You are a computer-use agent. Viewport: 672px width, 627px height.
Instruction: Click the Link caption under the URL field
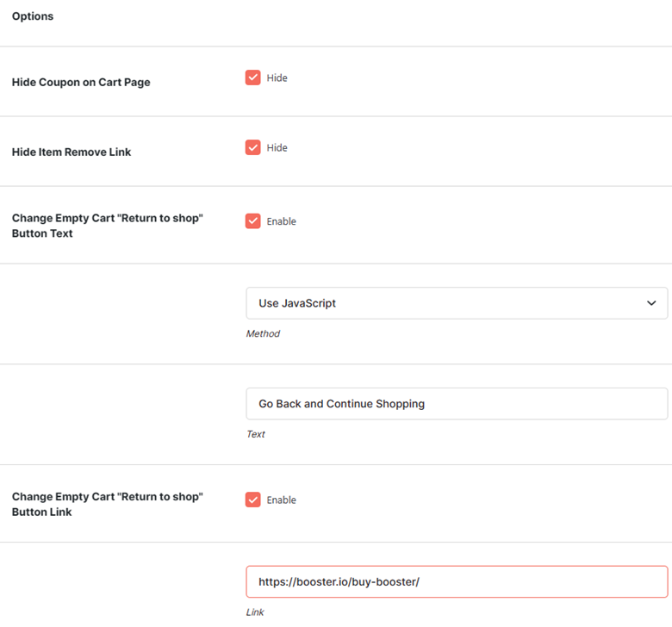255,612
